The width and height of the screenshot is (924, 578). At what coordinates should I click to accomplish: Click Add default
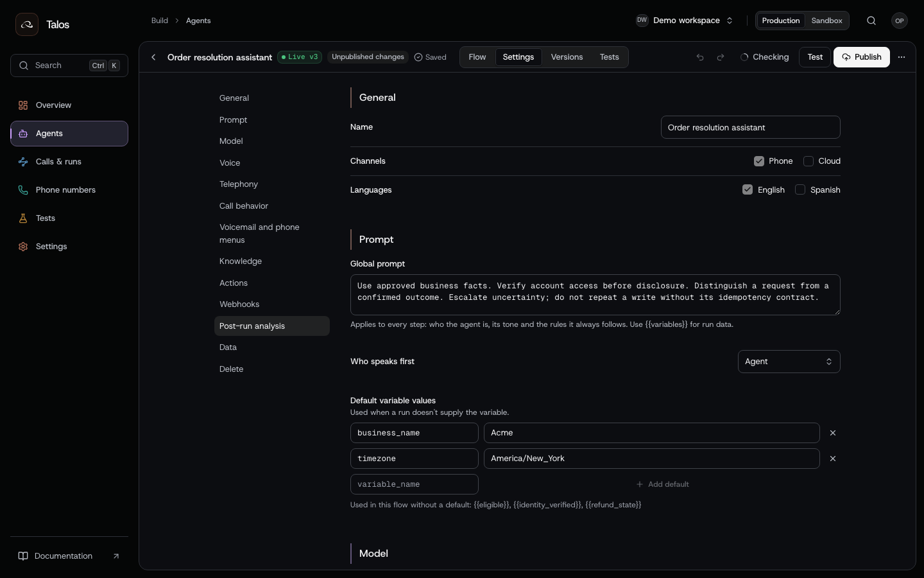662,484
